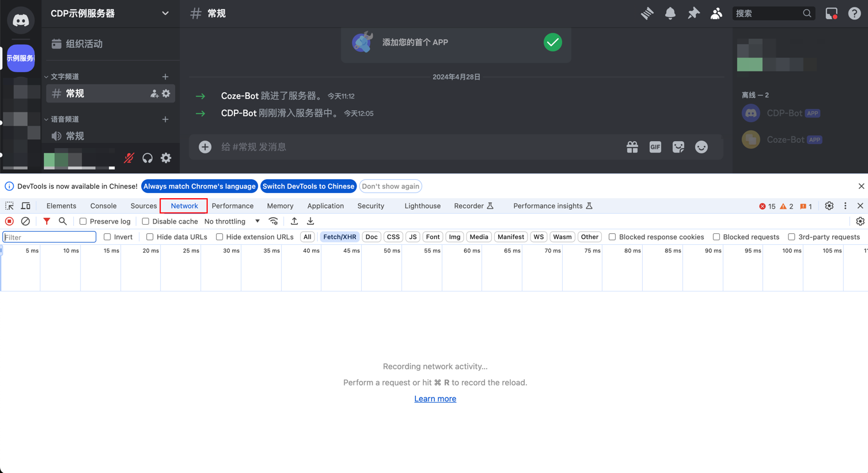Viewport: 868px width, 473px height.
Task: Toggle member list icon
Action: point(717,13)
